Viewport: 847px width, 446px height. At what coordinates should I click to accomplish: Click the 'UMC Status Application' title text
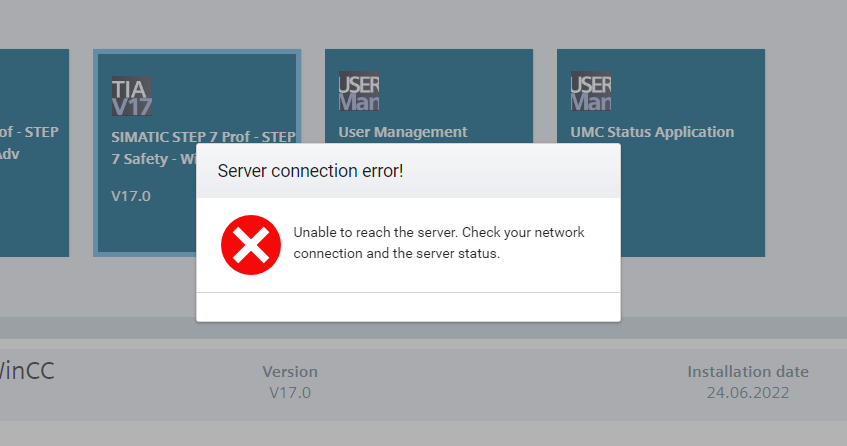[652, 132]
